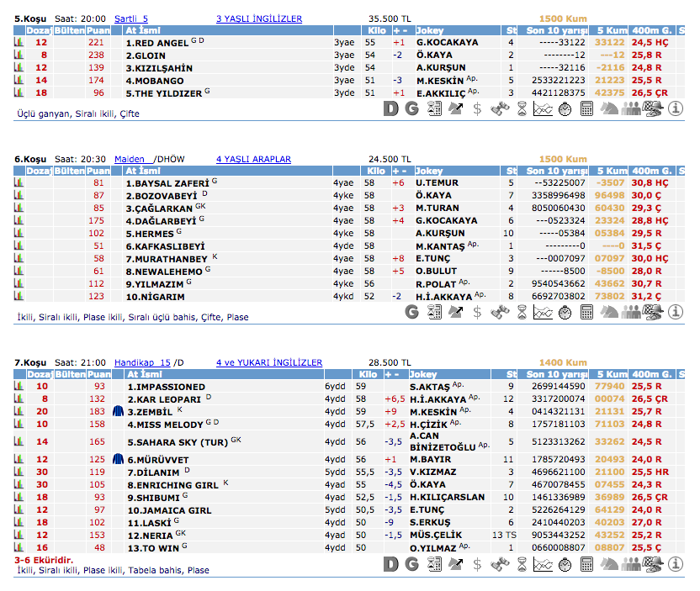Screen dimensions: 700x591
Task: Click the binoculars icon in race 5 toolbar
Action: click(500, 108)
